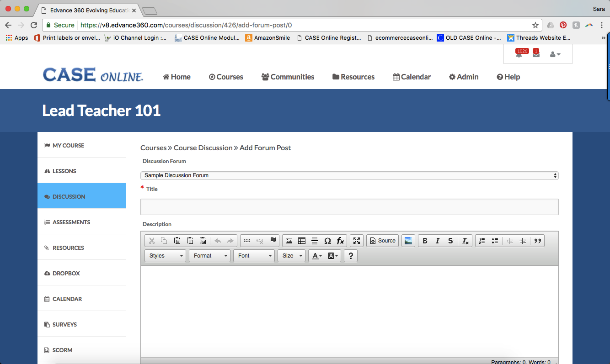Click the math formula fx icon
Viewport: 610px width, 364px height.
(340, 241)
